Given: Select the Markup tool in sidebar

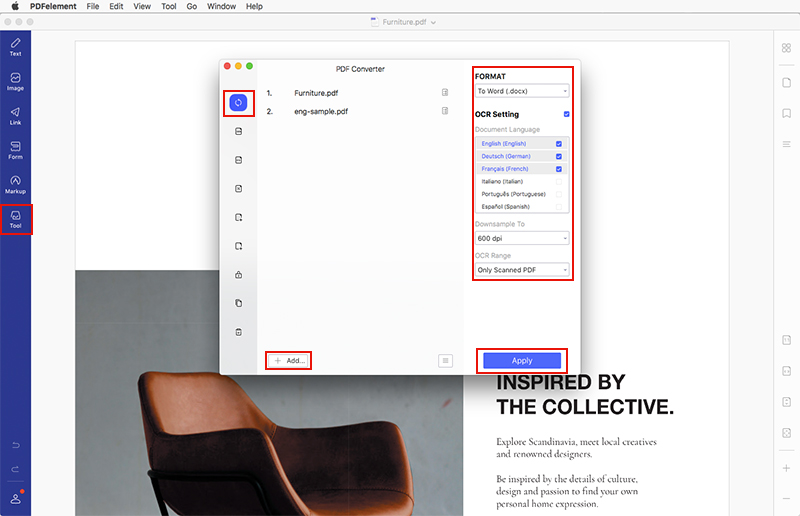Looking at the screenshot, I should click(15, 184).
